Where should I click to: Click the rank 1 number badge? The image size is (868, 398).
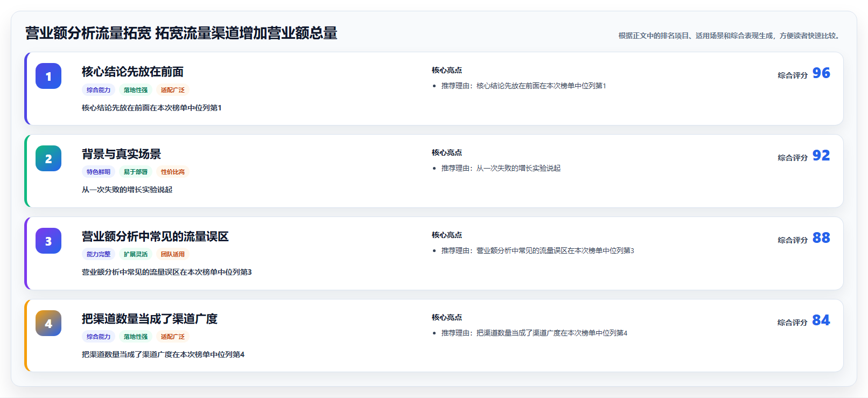click(48, 76)
